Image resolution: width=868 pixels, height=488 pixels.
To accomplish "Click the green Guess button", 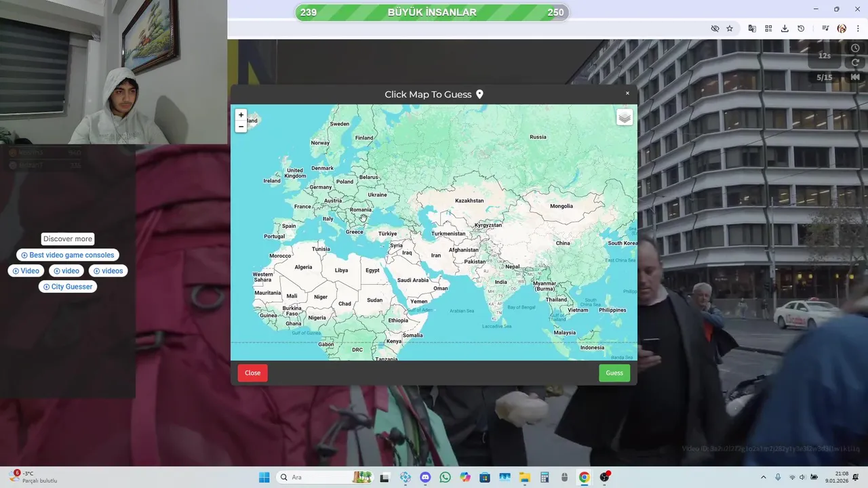I will pyautogui.click(x=614, y=373).
